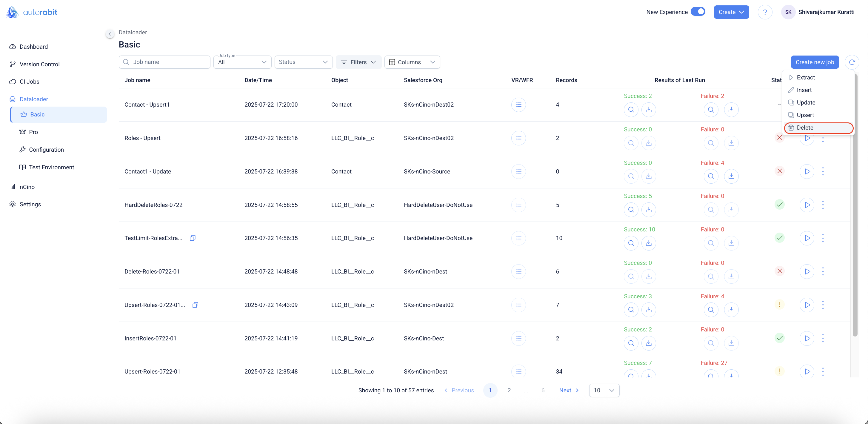
Task: Change page size dropdown showing 10
Action: 604,390
